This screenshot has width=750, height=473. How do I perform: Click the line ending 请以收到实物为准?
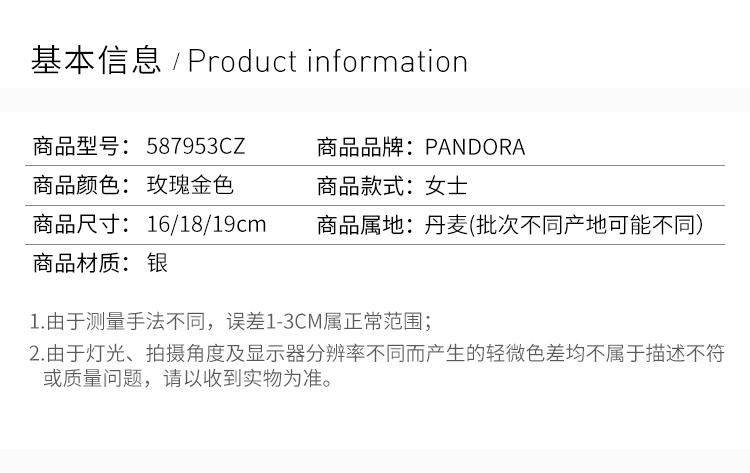(186, 379)
